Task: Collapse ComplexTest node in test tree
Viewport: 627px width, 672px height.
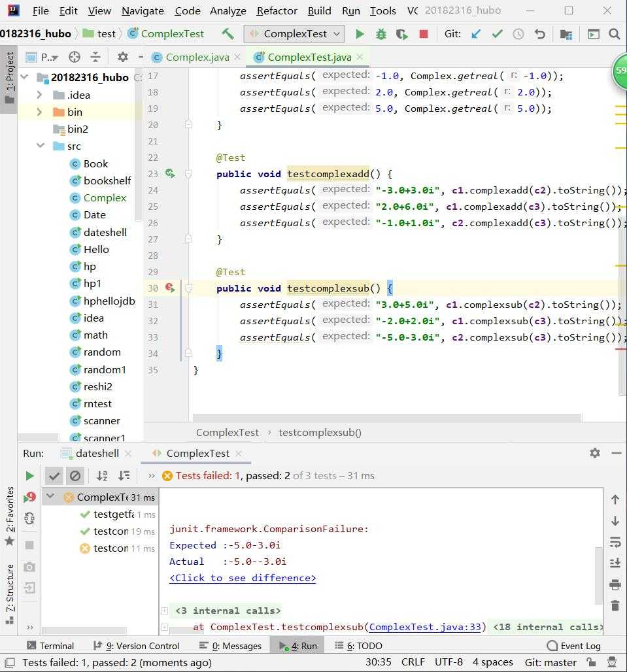Action: 50,497
